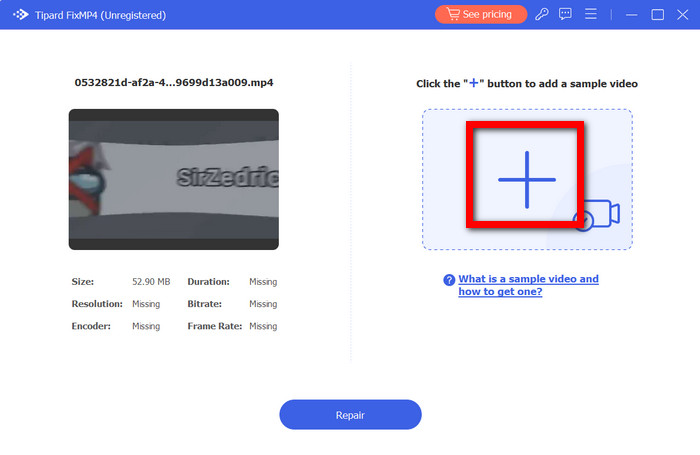Click the key icon to register

click(542, 15)
